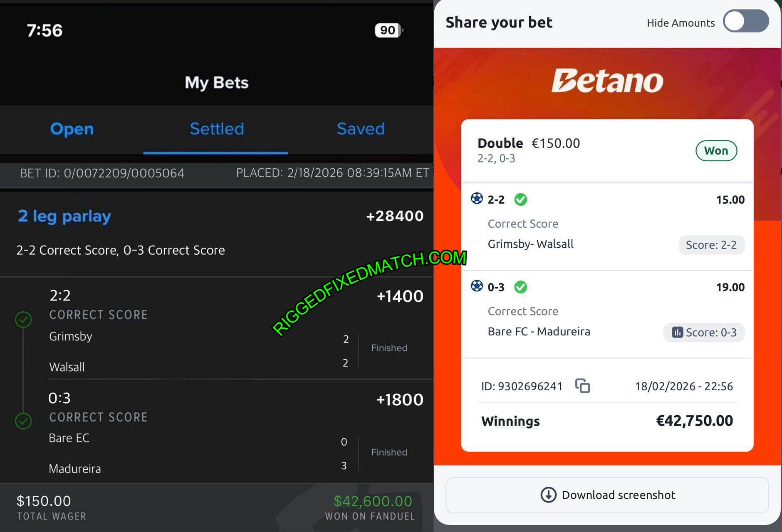Screen dimensions: 782x532
Task: Toggle the Hide Amounts switch
Action: click(x=746, y=21)
